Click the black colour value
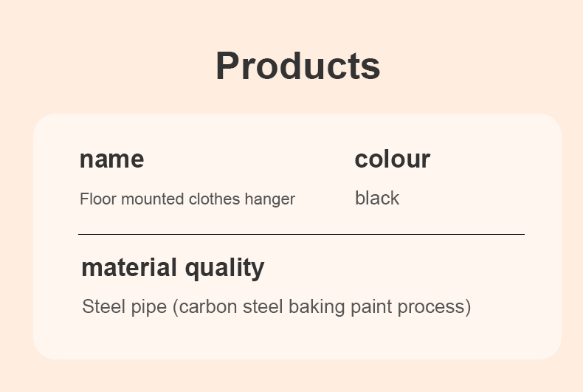Viewport: 583px width, 392px height. coord(377,198)
